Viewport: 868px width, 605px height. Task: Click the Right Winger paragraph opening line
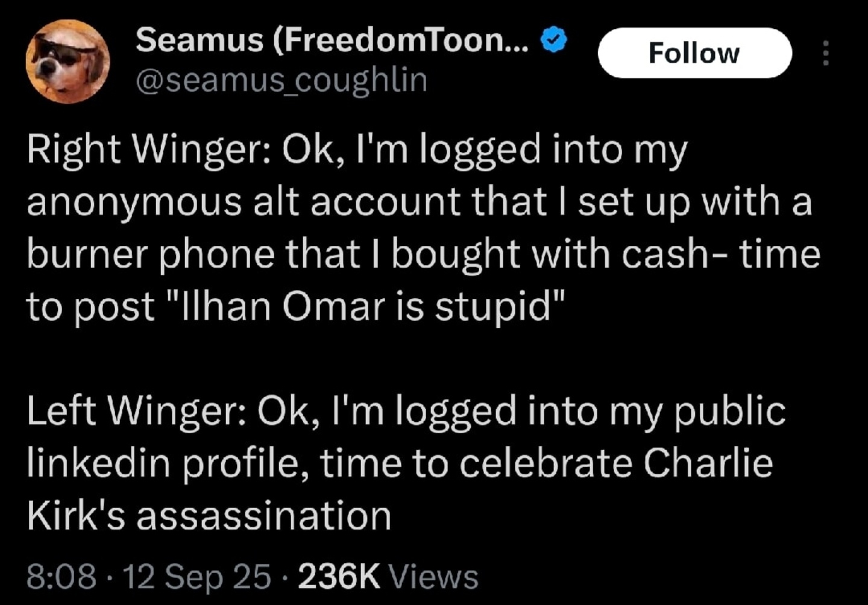357,150
